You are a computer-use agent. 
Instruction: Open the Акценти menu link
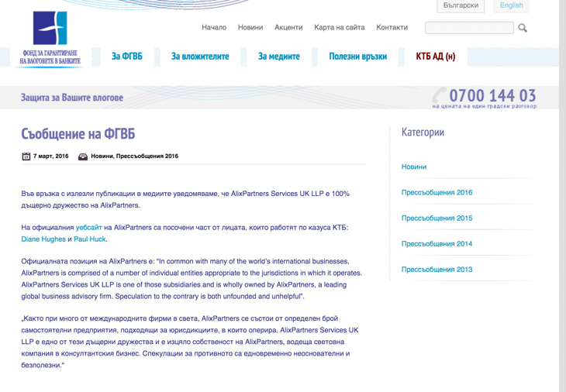[x=288, y=27]
